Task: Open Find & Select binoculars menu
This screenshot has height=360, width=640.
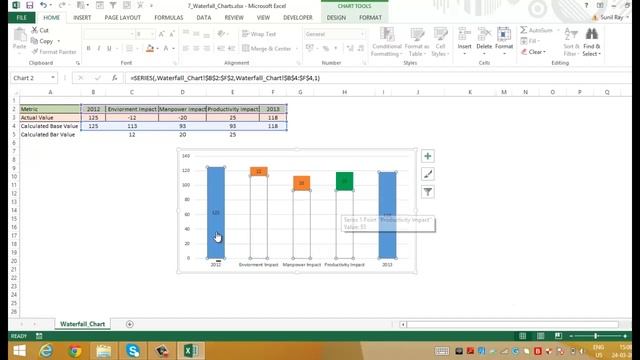Action: [591, 42]
